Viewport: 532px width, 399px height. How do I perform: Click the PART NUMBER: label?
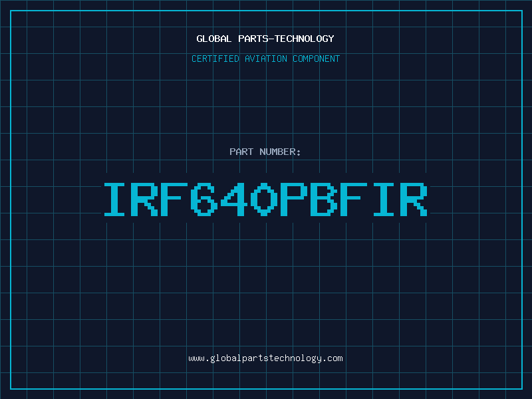[x=265, y=152]
